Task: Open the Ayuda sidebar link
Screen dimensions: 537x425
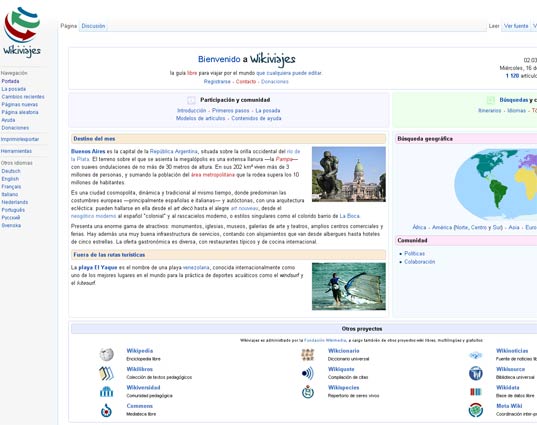Action: pos(8,120)
